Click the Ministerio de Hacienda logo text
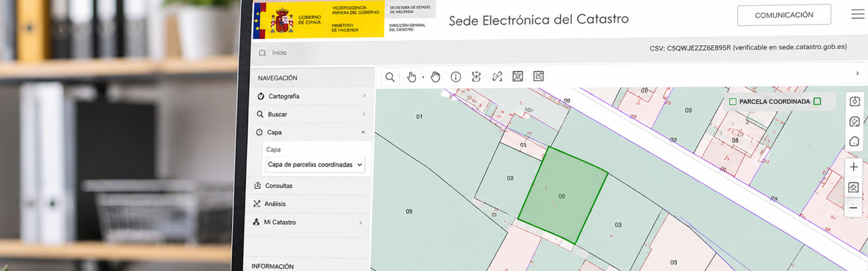The width and height of the screenshot is (868, 271). (x=344, y=28)
